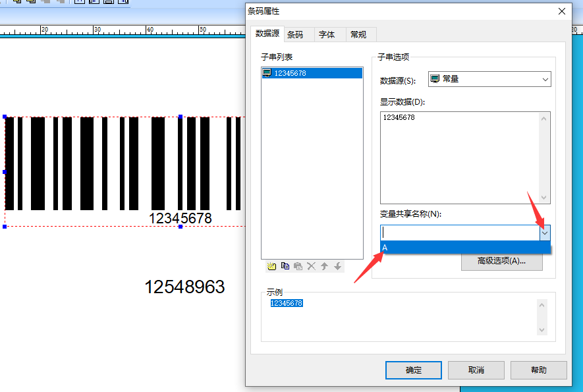583x392 pixels.
Task: Click inside the 变量共享名称 text input
Action: coord(460,233)
